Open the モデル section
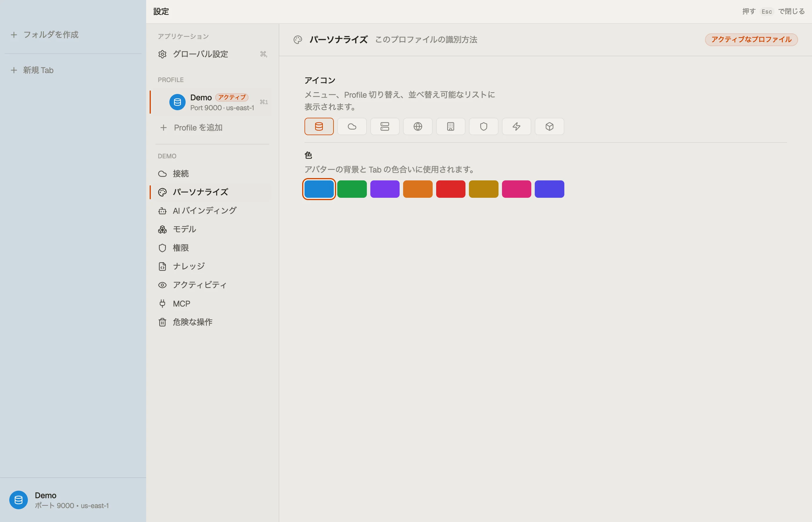 pos(212,229)
